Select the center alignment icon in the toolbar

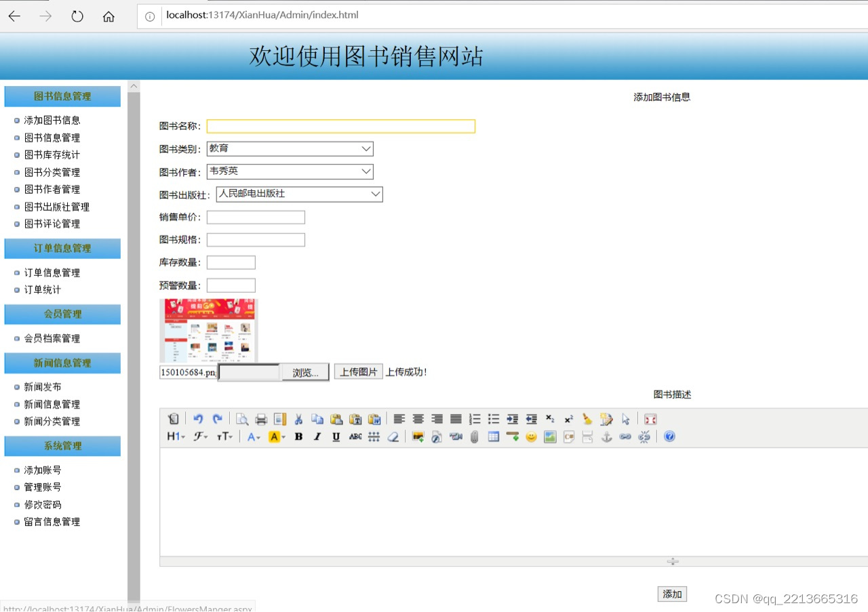(x=418, y=419)
